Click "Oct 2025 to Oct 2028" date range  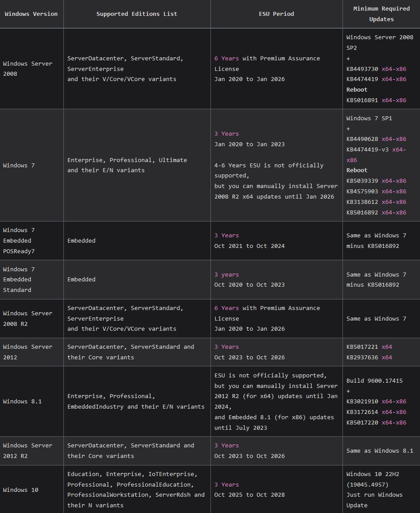click(x=250, y=495)
